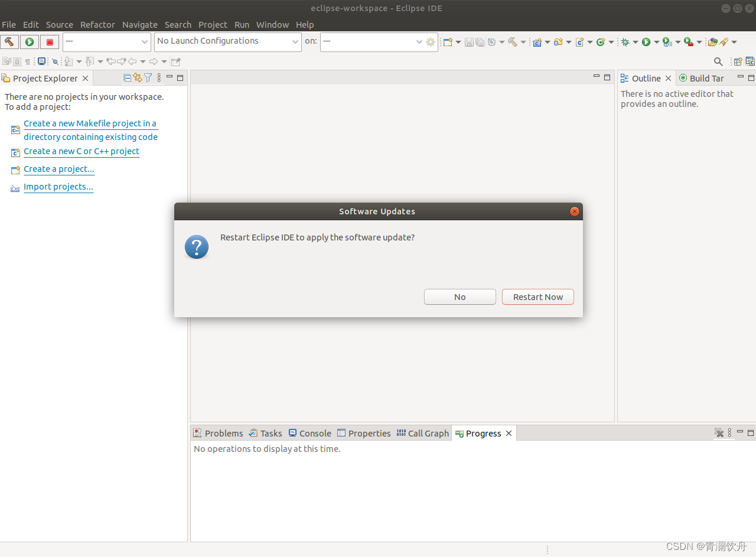Screen dimensions: 756x557
Task: Open the File menu
Action: 9,25
